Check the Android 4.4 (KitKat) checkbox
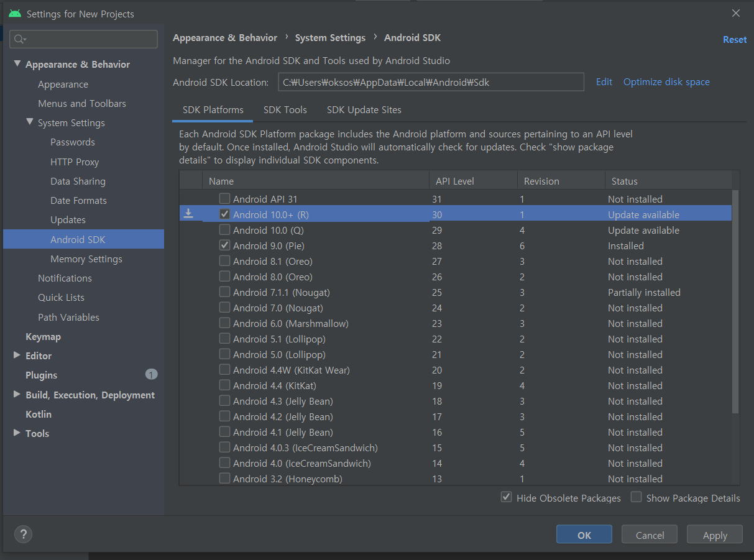The height and width of the screenshot is (560, 754). click(x=224, y=385)
